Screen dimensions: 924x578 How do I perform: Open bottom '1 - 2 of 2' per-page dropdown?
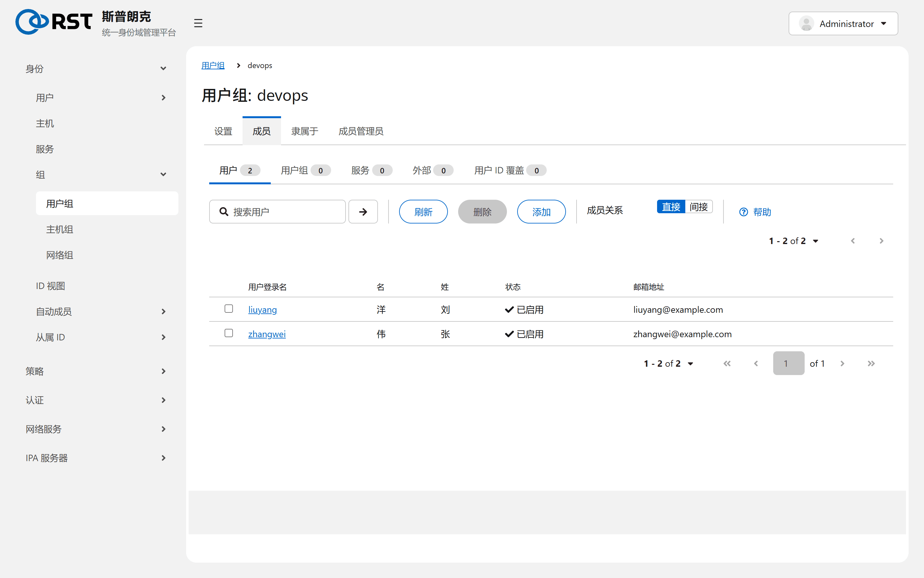(x=668, y=363)
